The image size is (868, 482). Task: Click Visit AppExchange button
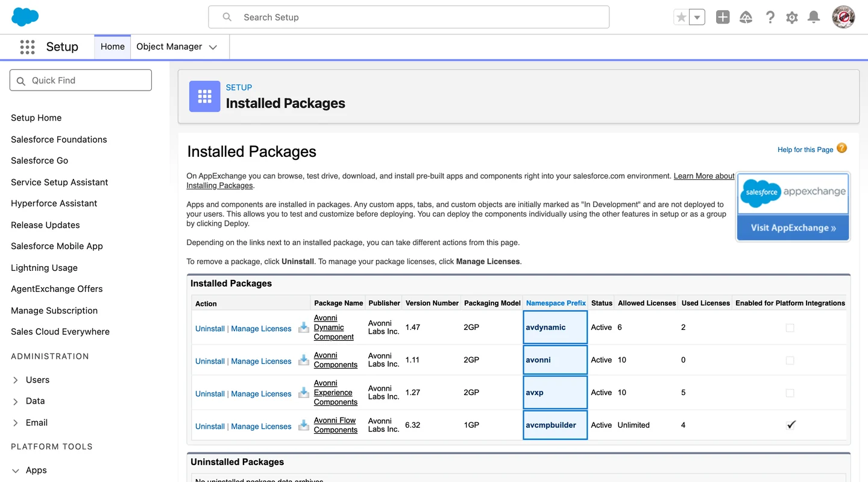tap(793, 228)
